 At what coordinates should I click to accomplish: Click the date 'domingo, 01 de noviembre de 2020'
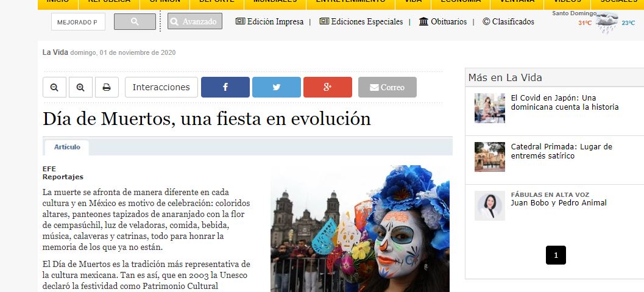pos(123,52)
